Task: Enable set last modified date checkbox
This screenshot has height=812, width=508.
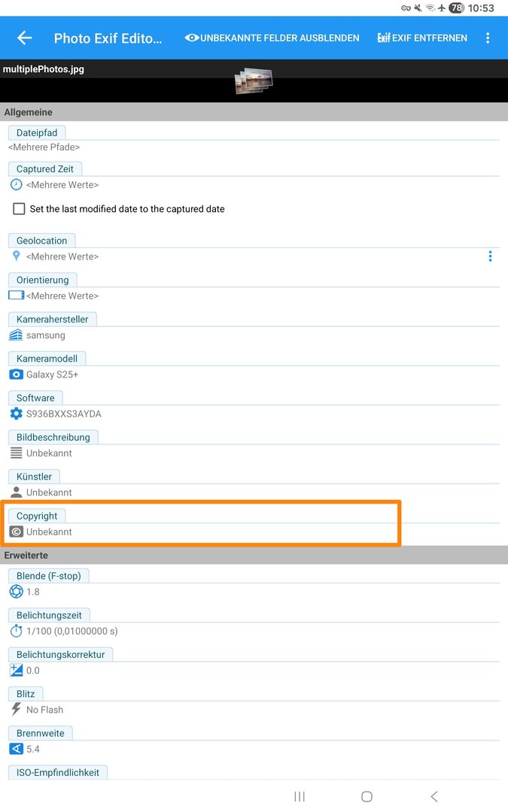Action: pyautogui.click(x=20, y=209)
